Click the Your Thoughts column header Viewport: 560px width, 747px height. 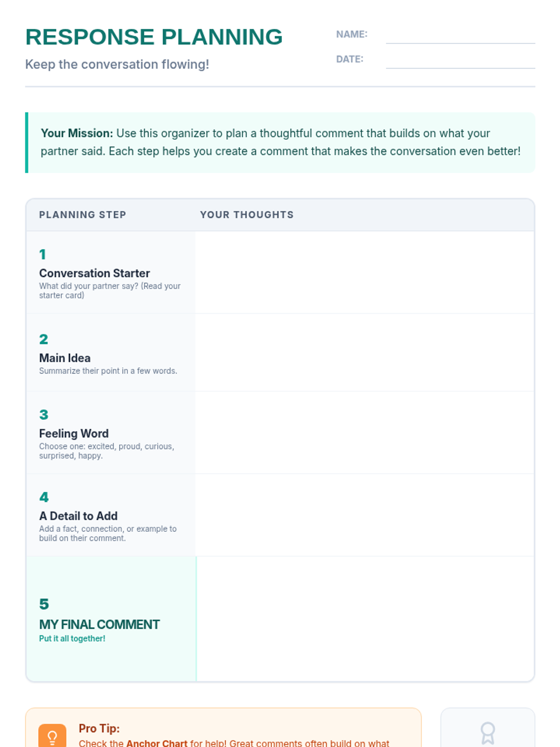[247, 215]
